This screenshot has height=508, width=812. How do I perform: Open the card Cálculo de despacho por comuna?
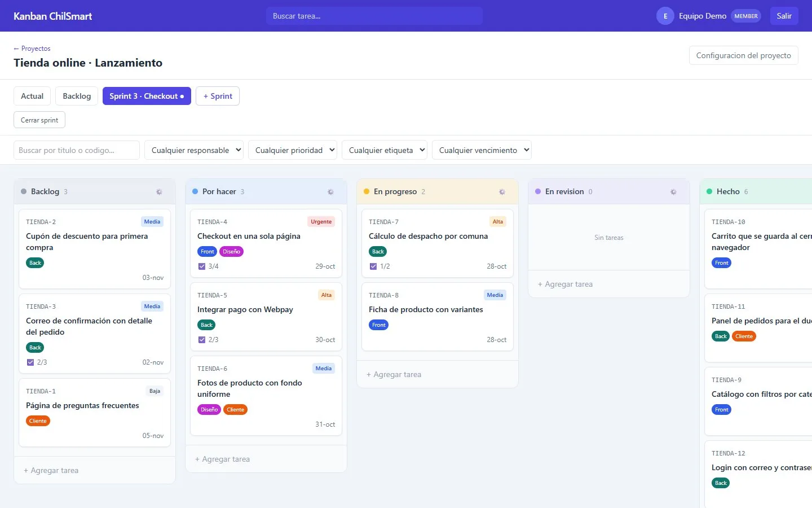(x=438, y=243)
